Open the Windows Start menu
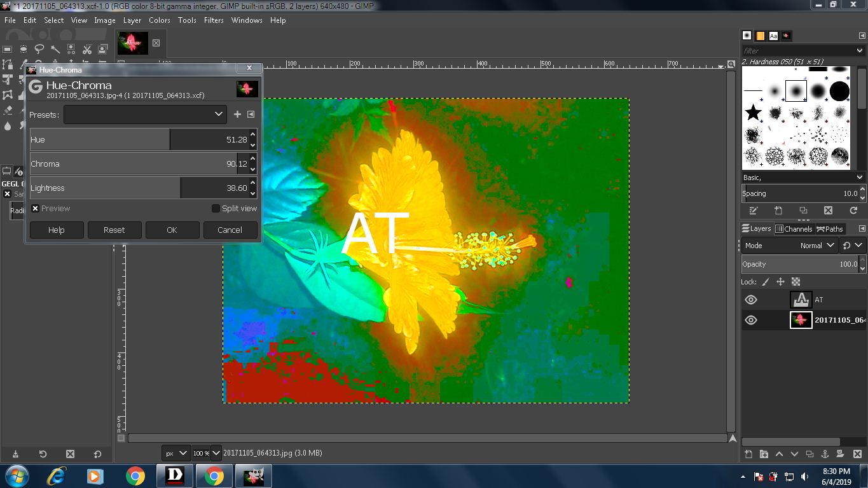The width and height of the screenshot is (868, 488). (16, 475)
